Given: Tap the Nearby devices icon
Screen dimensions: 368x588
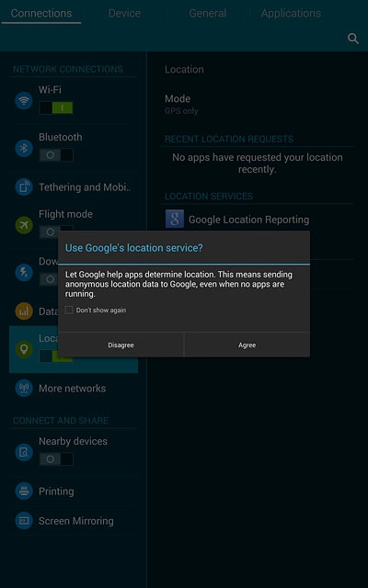Looking at the screenshot, I should point(24,452).
